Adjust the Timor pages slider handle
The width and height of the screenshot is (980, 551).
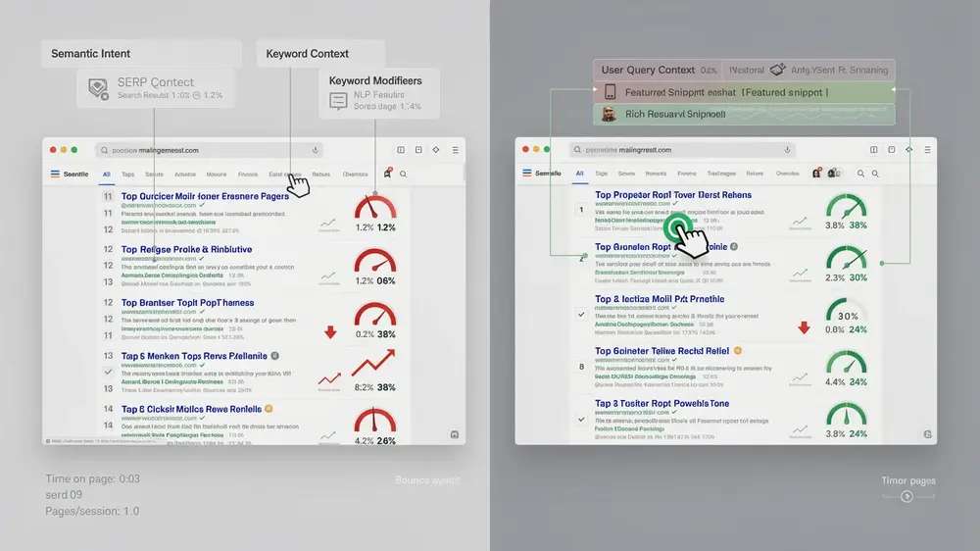point(906,497)
